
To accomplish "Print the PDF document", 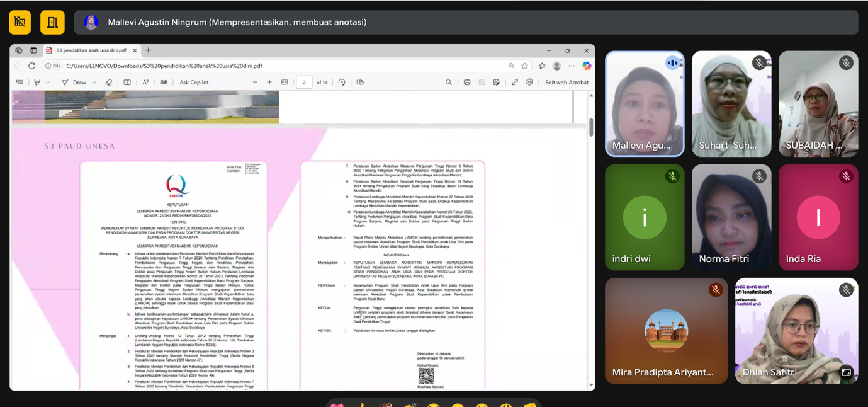I will tap(467, 83).
